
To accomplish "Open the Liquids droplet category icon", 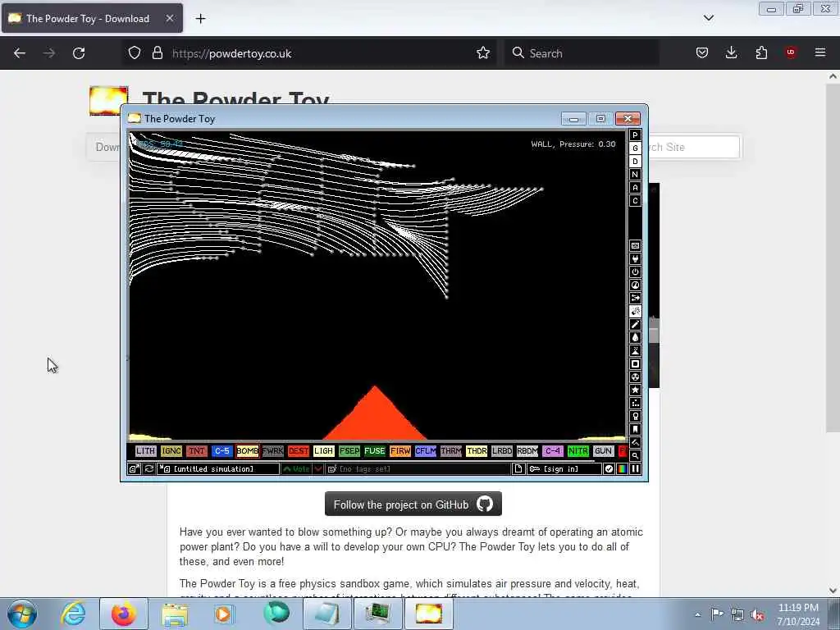I will (635, 337).
